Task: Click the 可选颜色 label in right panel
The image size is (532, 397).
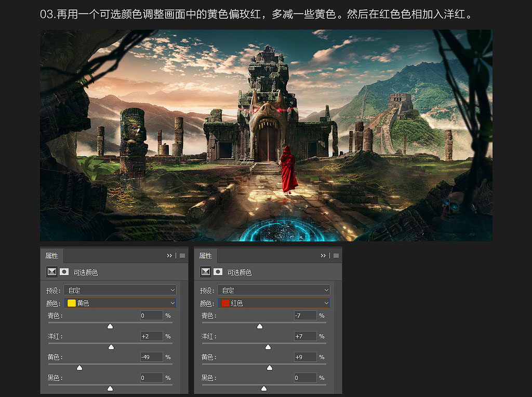Action: click(x=240, y=272)
